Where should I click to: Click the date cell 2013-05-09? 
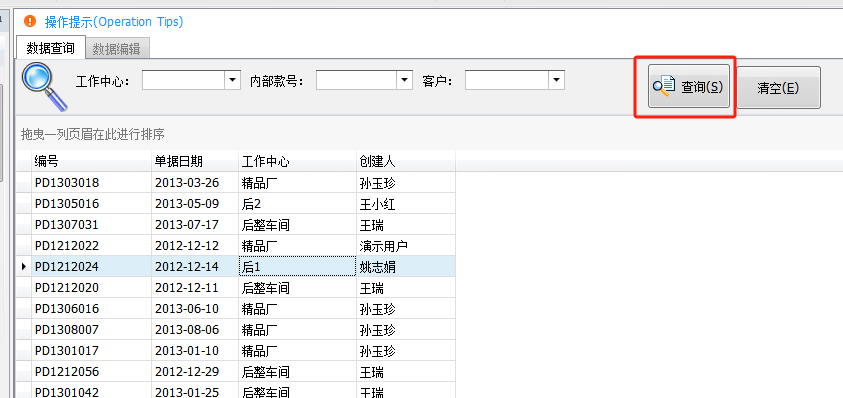click(x=195, y=204)
